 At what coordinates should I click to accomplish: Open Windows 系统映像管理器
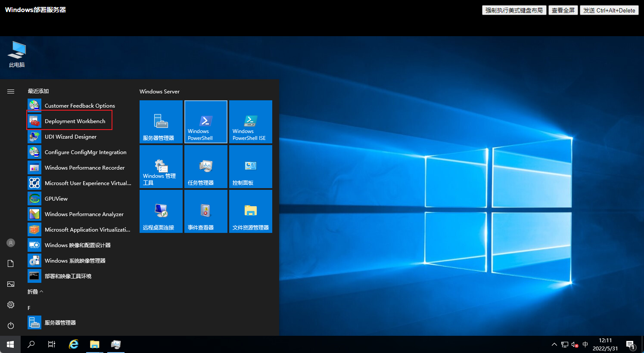click(x=80, y=260)
